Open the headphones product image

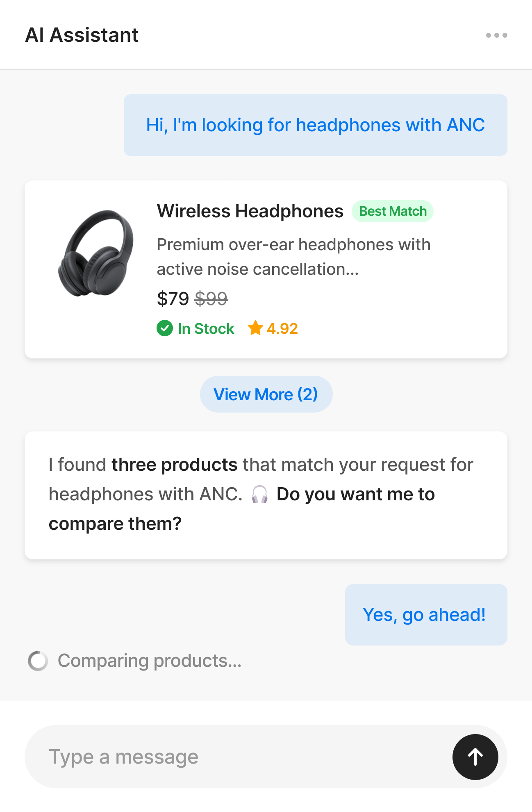96,253
